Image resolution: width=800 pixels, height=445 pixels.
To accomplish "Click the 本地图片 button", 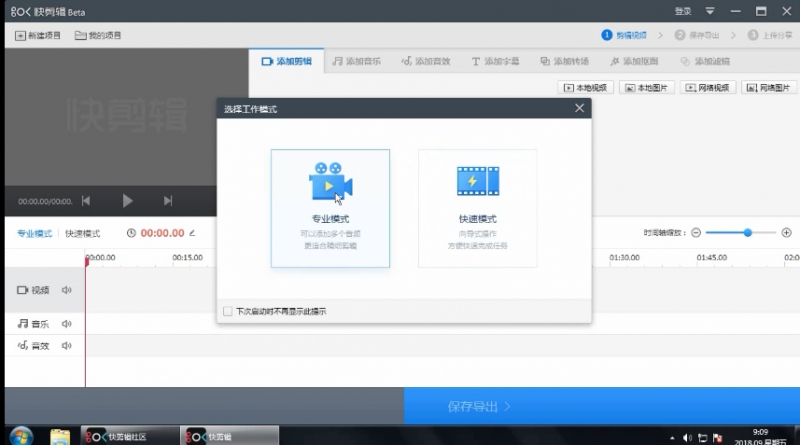I will point(646,88).
